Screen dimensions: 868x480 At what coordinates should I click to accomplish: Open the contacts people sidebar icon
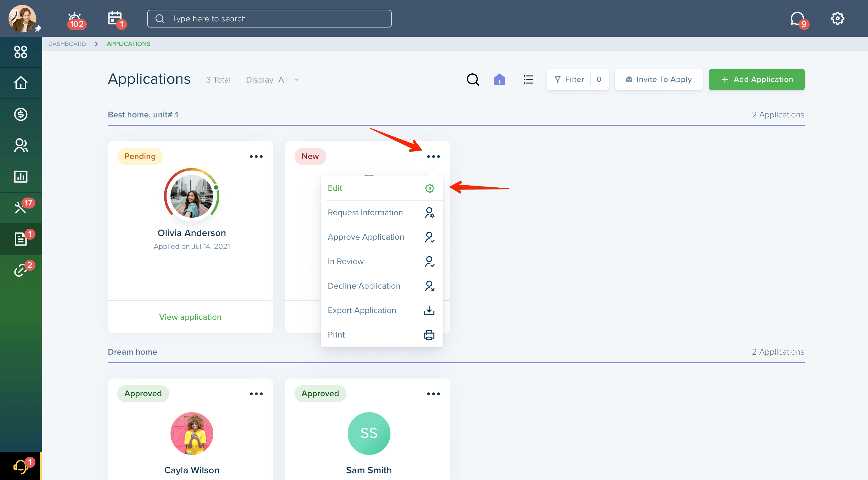tap(20, 145)
